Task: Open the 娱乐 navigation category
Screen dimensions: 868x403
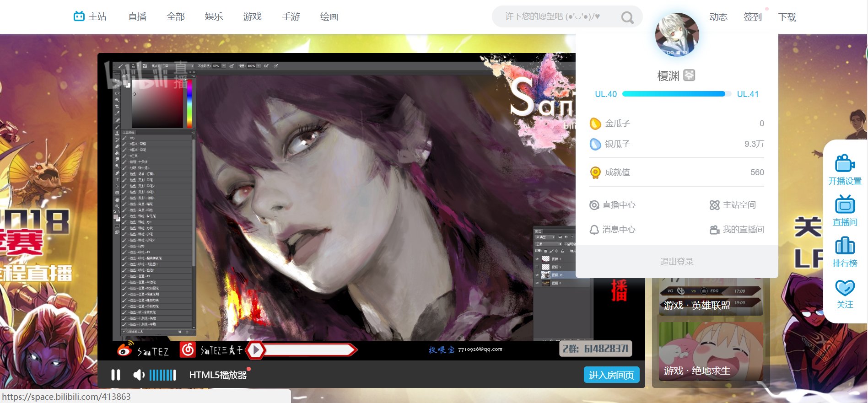Action: coord(214,17)
